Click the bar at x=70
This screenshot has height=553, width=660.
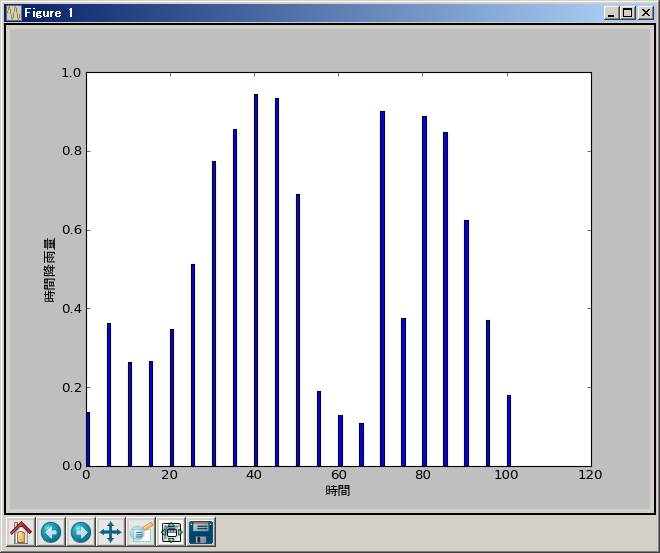382,290
